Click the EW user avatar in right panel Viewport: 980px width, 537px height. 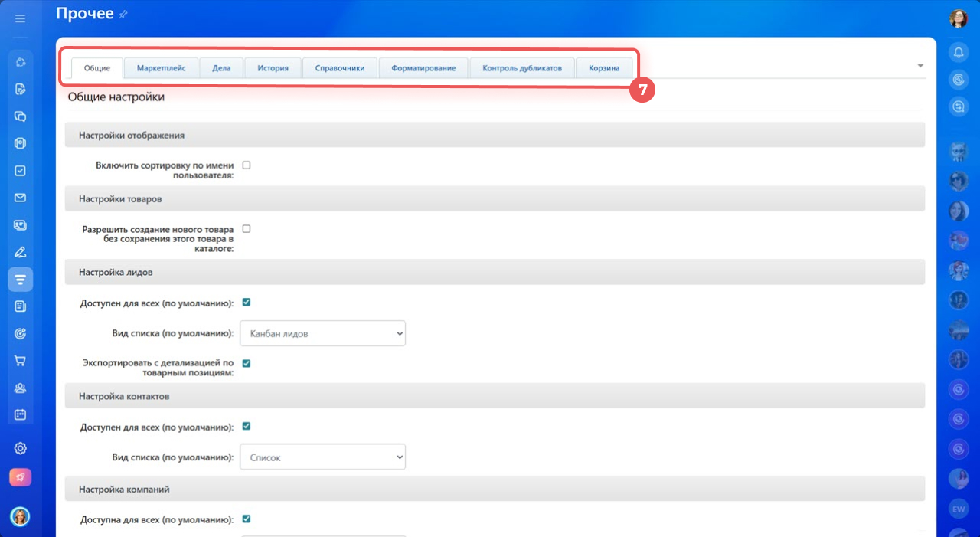point(958,508)
